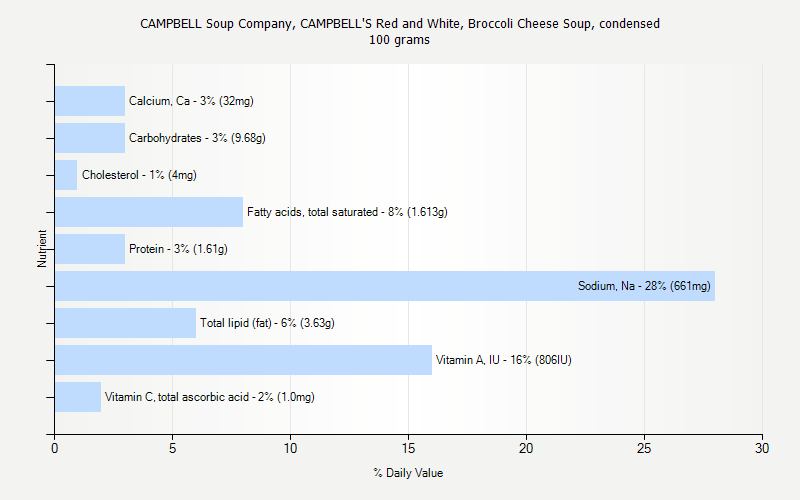Image resolution: width=800 pixels, height=500 pixels.
Task: Select the Total lipid (fat) bar
Action: 125,323
